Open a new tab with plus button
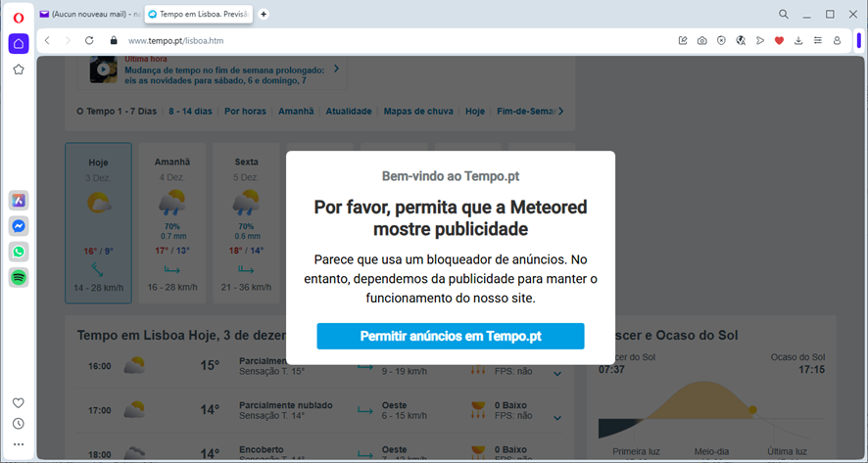 264,15
